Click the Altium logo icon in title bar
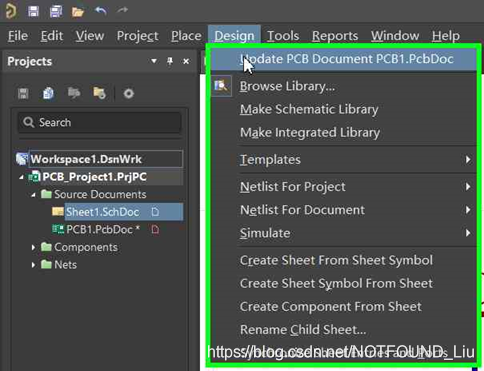The height and width of the screenshot is (371, 484). 11,11
